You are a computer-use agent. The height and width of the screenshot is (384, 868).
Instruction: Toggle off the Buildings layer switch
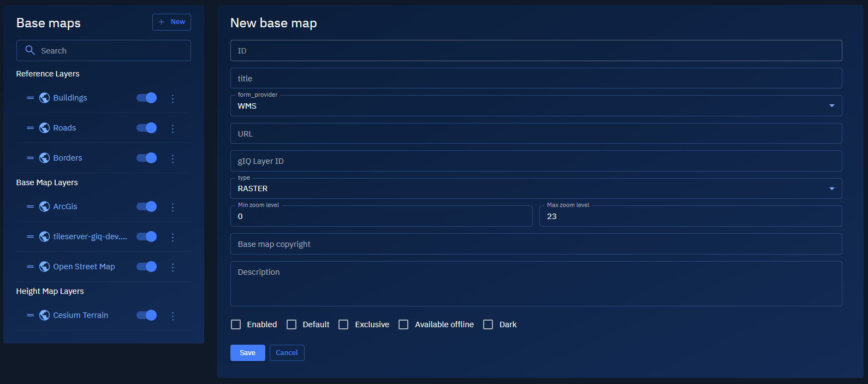click(146, 98)
